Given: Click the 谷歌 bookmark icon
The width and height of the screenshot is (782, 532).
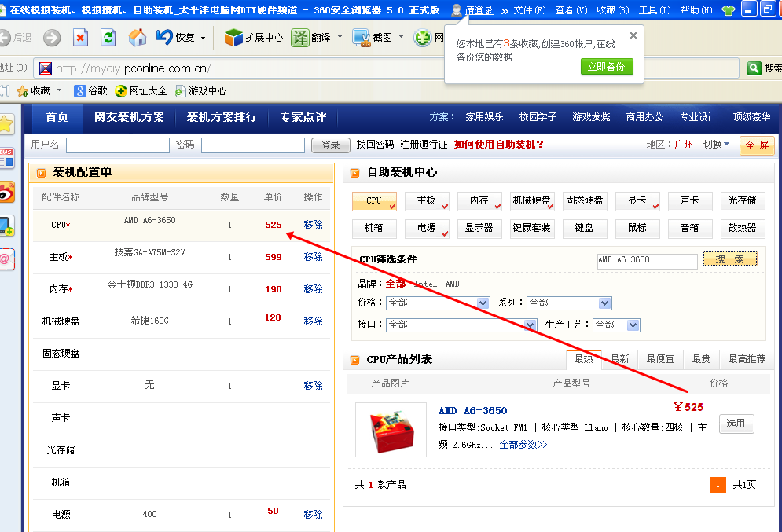Looking at the screenshot, I should pos(79,91).
